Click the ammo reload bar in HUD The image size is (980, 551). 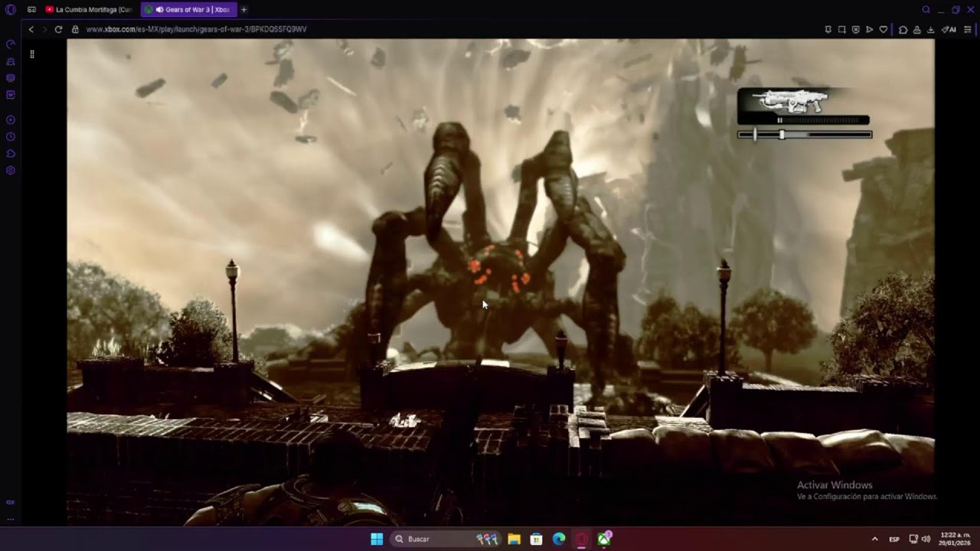805,135
